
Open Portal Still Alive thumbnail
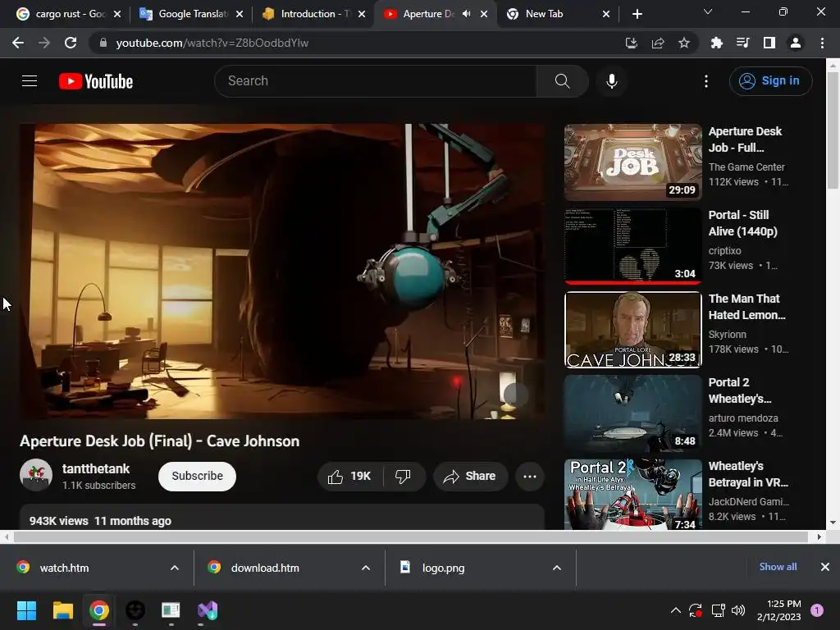[632, 246]
